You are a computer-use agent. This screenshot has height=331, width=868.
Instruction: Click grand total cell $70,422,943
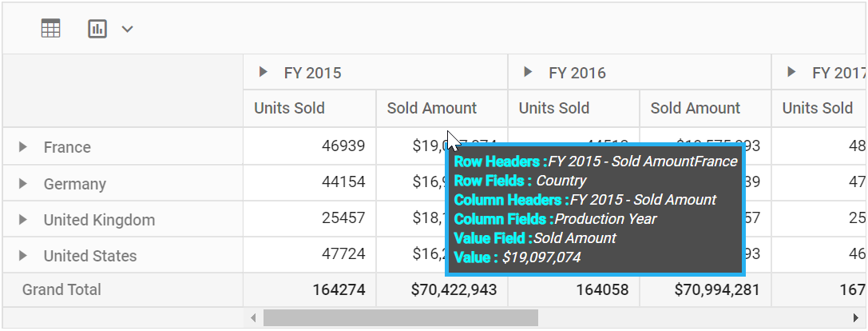click(x=442, y=289)
